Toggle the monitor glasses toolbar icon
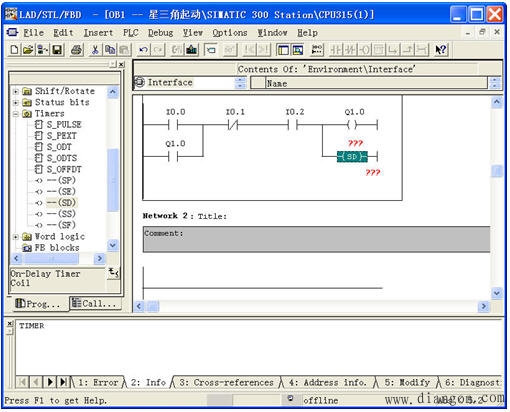Viewport: 510px width, 412px height. point(230,50)
